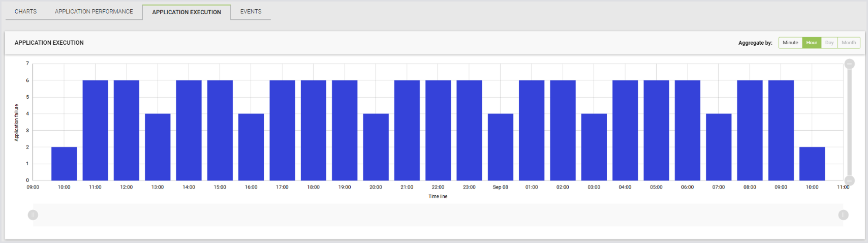Click the timeline range scrollbar track
This screenshot has width=868, height=243.
pyautogui.click(x=438, y=215)
